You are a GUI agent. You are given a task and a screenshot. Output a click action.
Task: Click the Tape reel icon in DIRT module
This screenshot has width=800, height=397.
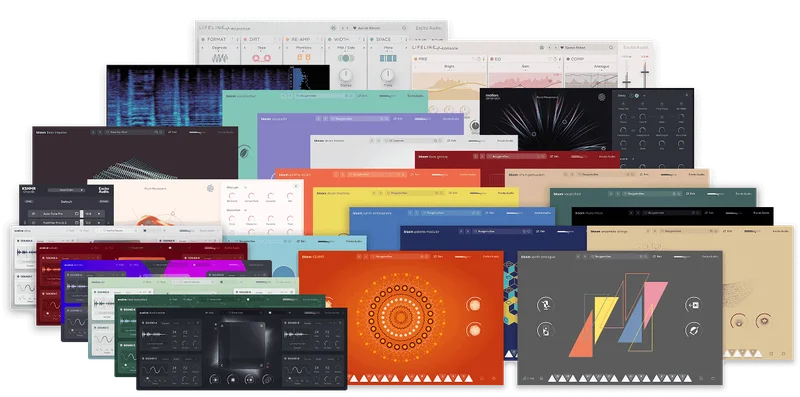point(261,59)
